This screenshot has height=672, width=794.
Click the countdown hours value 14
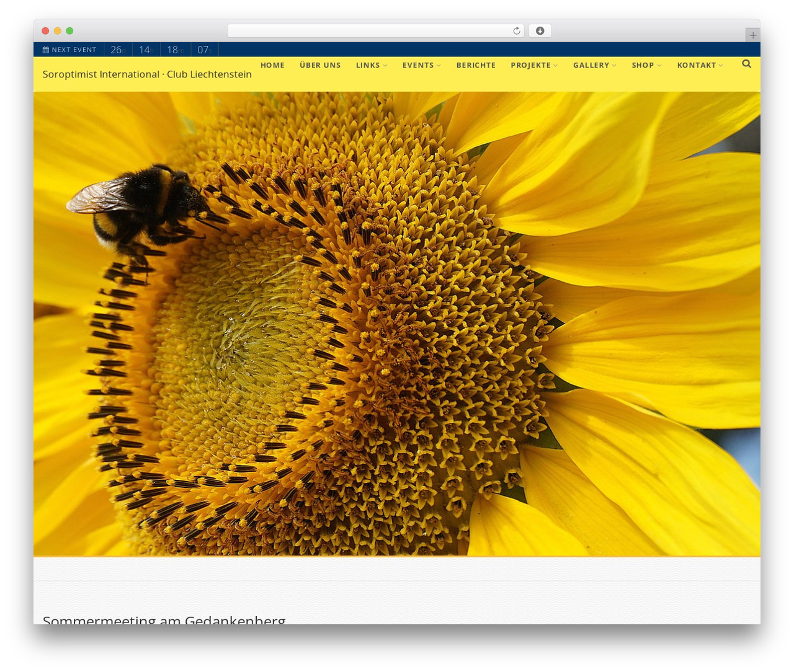[x=145, y=50]
